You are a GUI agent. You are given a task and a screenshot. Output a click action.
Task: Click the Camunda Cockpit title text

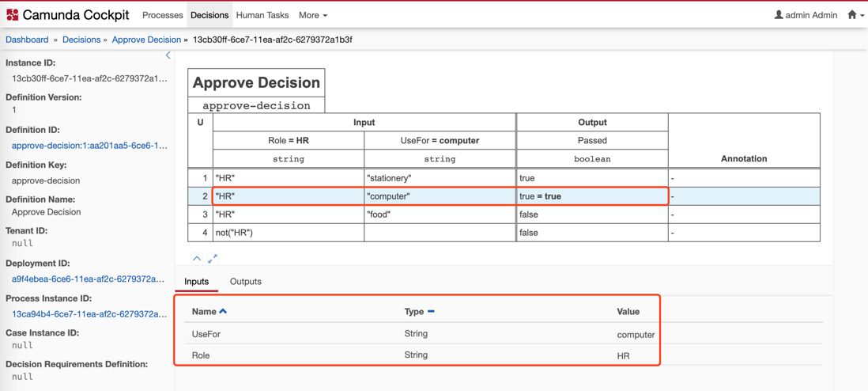pyautogui.click(x=76, y=16)
